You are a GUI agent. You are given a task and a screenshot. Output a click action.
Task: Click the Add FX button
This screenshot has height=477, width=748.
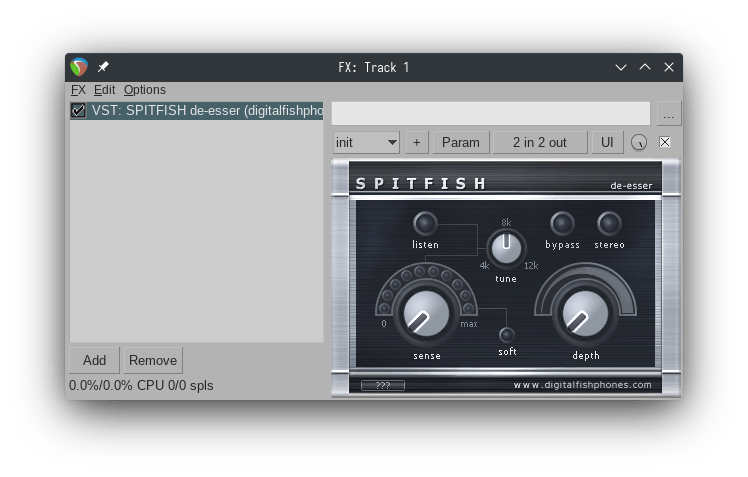click(94, 360)
